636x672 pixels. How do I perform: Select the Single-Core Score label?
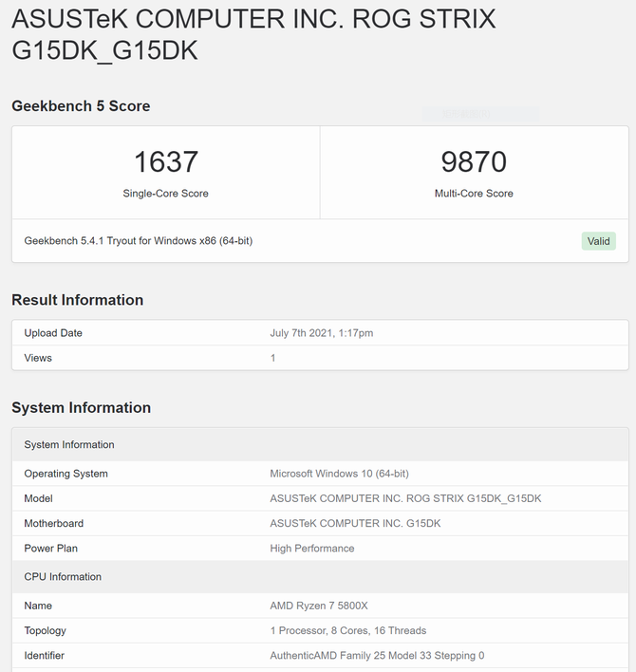pos(165,194)
